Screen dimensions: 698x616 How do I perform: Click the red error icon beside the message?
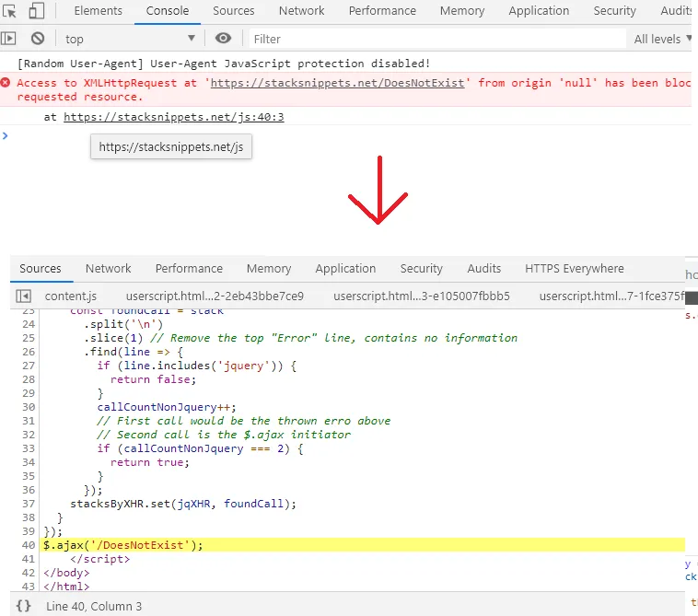pos(6,83)
